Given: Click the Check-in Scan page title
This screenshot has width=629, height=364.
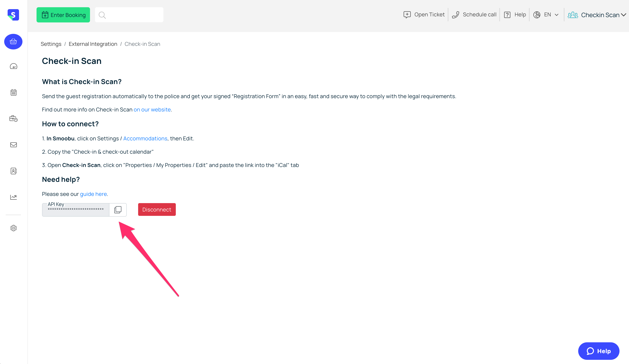Looking at the screenshot, I should coord(72,61).
